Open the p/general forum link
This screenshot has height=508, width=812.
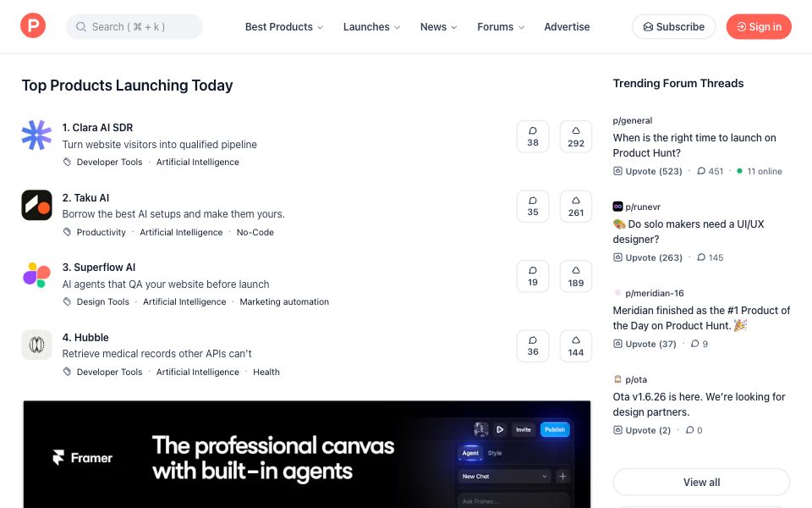click(633, 120)
